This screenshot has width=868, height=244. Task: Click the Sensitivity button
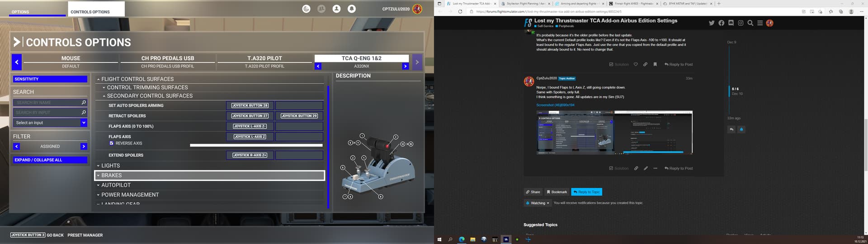click(x=50, y=79)
